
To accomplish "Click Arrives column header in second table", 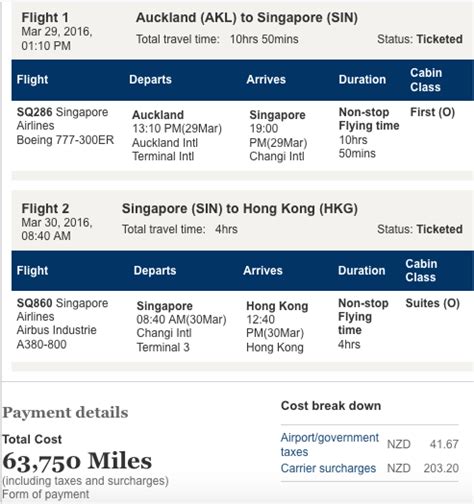I will tap(263, 270).
